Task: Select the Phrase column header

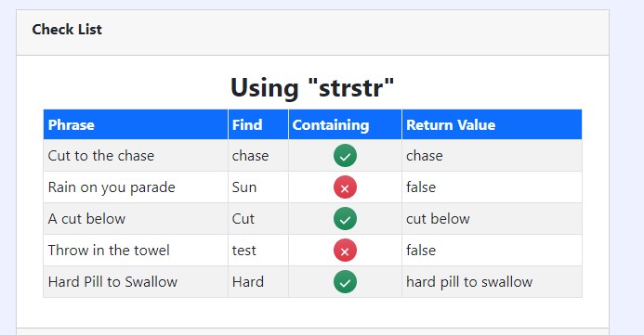Action: 136,124
